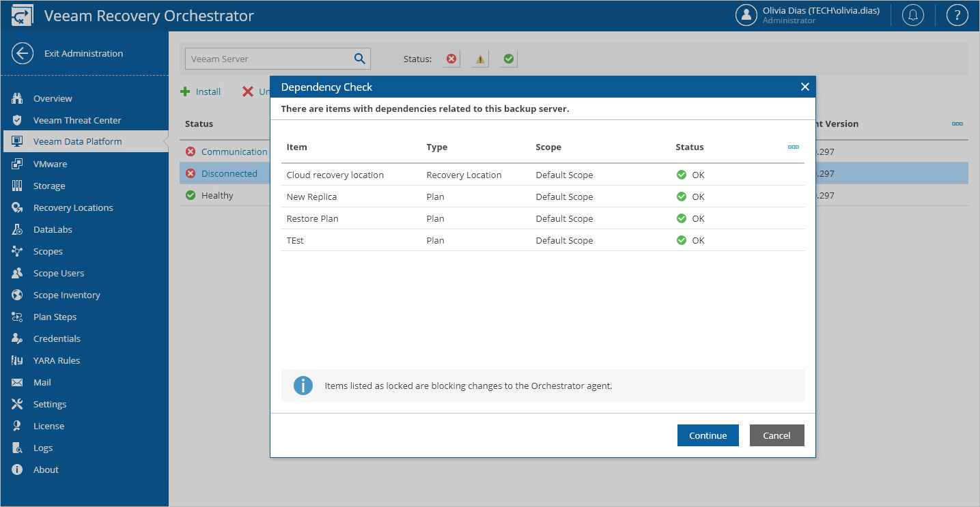Toggle the healthy status filter

pyautogui.click(x=508, y=59)
